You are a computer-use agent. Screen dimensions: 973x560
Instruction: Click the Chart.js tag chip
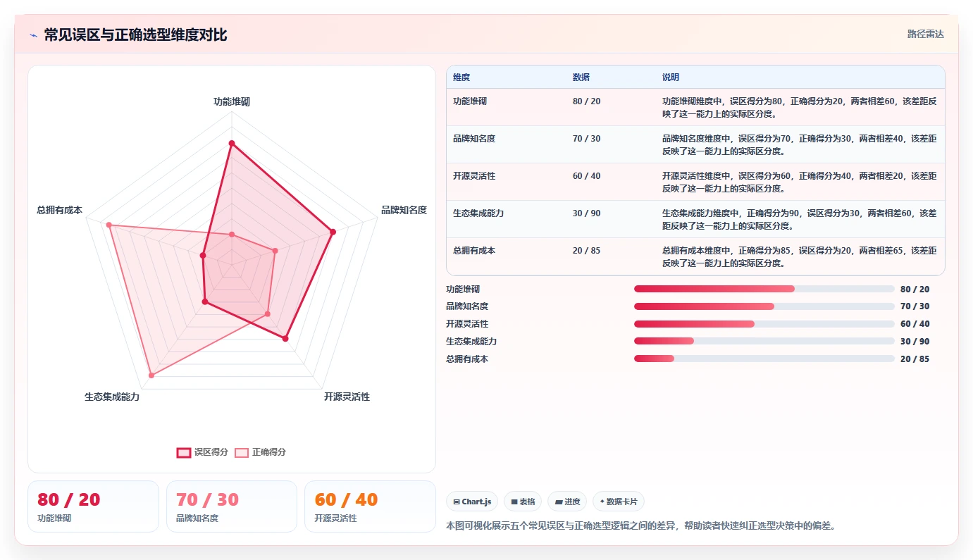point(472,502)
